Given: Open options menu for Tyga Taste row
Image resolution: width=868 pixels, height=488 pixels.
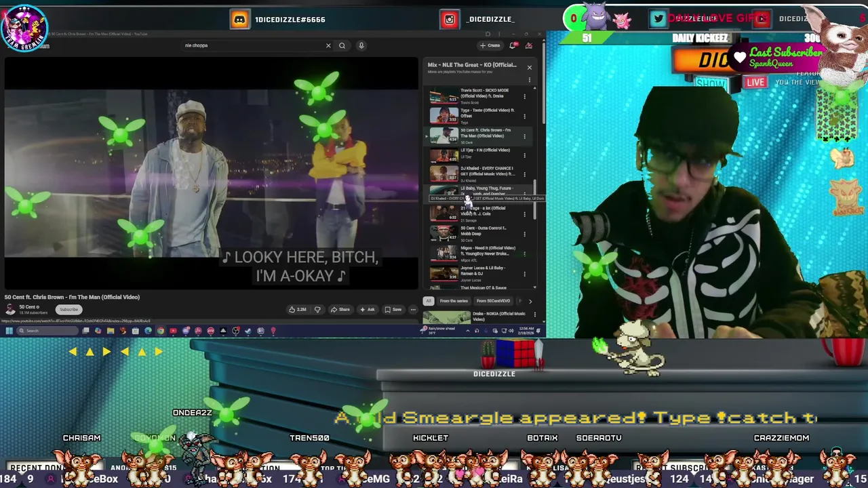Looking at the screenshot, I should pyautogui.click(x=524, y=116).
